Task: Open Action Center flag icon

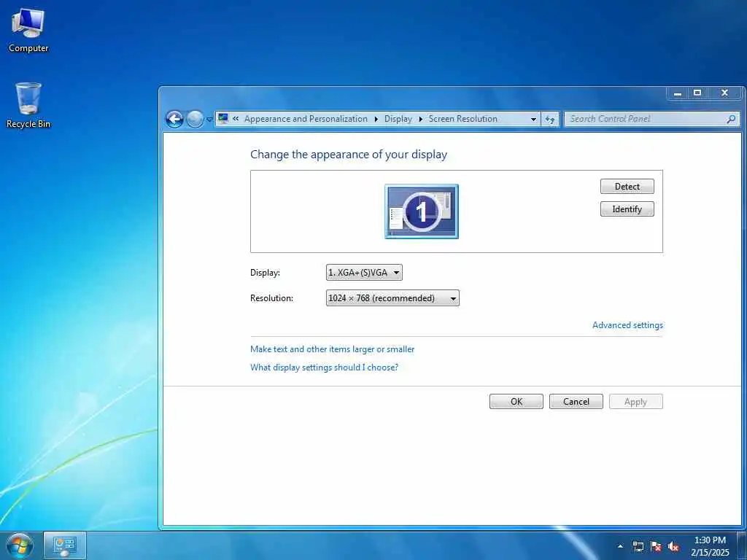Action: [656, 547]
